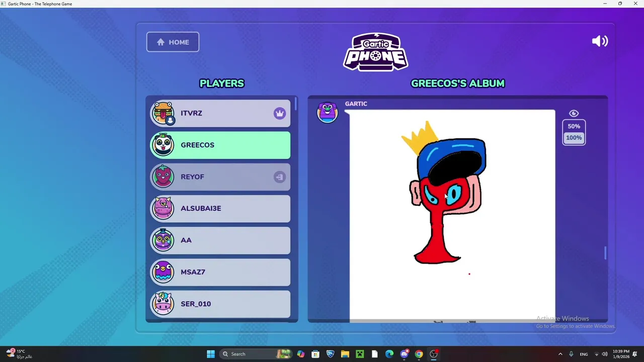Open Microsoft Store from taskbar

[315, 354]
